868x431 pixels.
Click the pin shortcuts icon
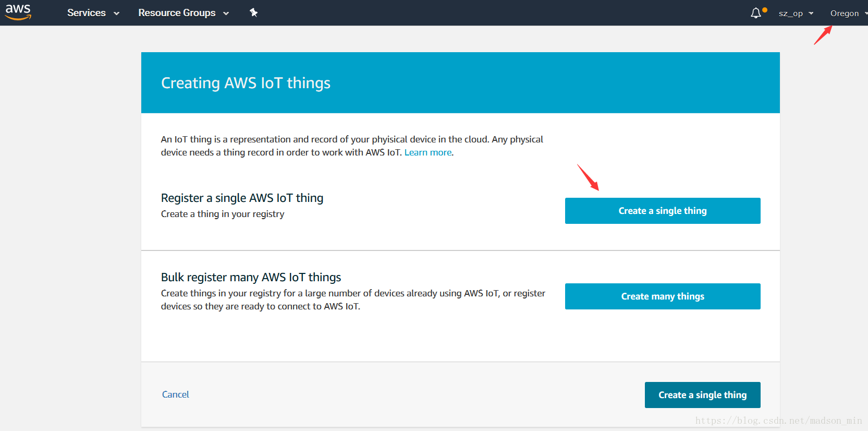coord(254,13)
